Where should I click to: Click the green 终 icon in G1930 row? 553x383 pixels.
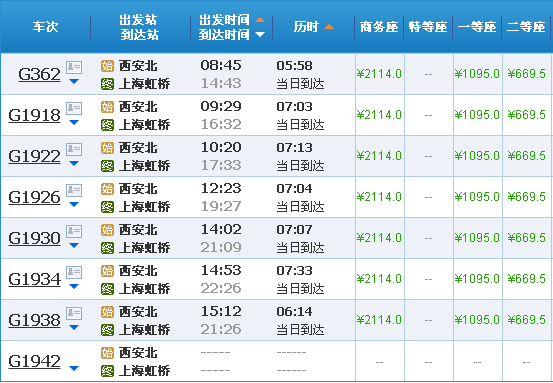tap(107, 248)
